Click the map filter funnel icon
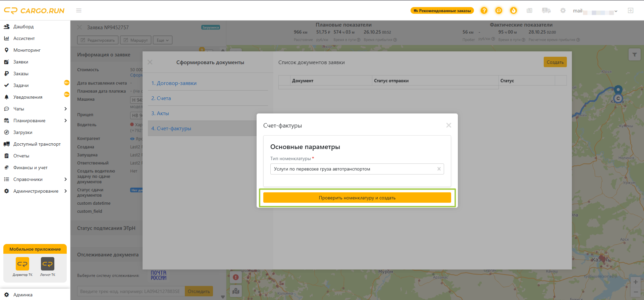This screenshot has height=300, width=644. [x=635, y=55]
